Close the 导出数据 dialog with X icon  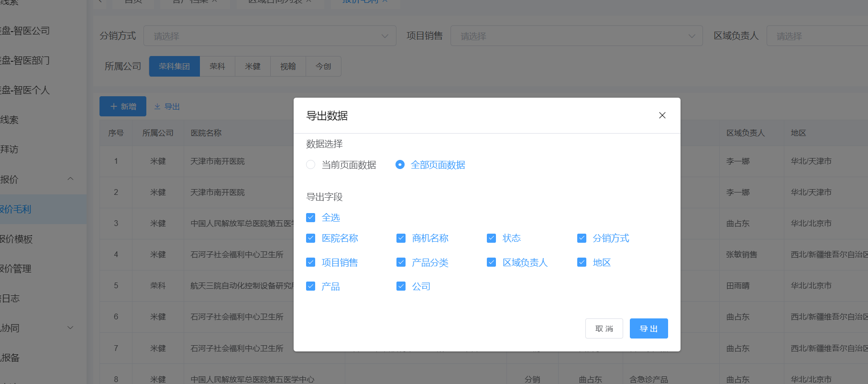tap(662, 115)
